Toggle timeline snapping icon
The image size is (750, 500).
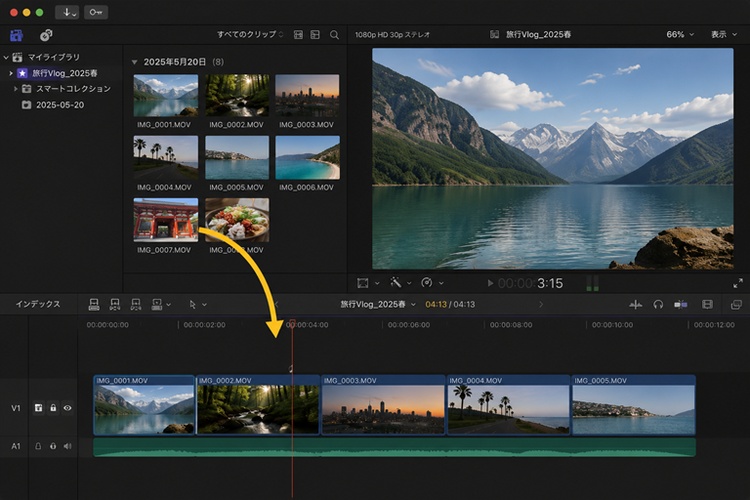coord(681,304)
